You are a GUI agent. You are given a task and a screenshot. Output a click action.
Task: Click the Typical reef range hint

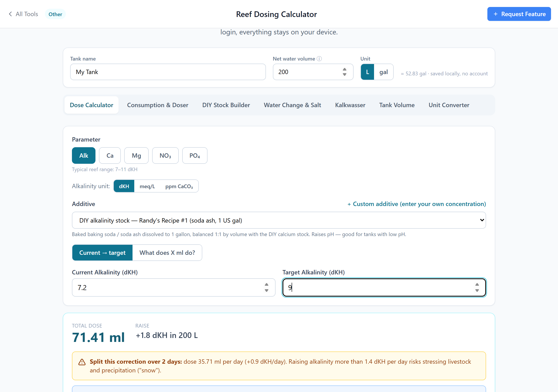tap(104, 169)
